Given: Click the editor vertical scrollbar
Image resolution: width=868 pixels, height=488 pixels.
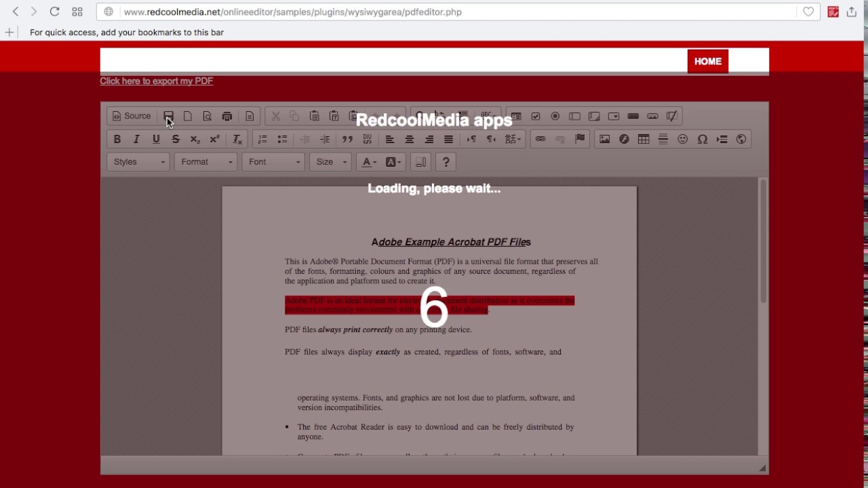Looking at the screenshot, I should [x=763, y=241].
